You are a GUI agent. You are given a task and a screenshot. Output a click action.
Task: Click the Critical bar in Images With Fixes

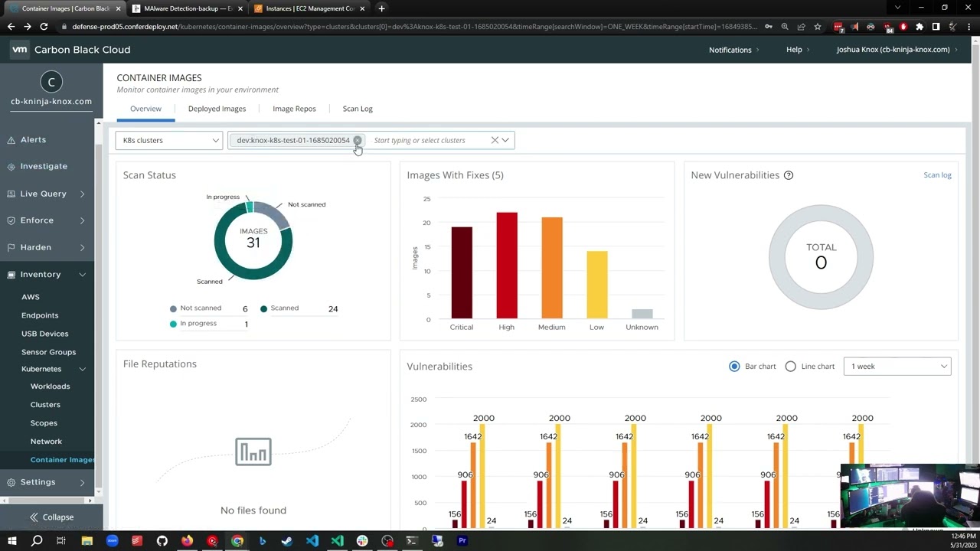(462, 272)
